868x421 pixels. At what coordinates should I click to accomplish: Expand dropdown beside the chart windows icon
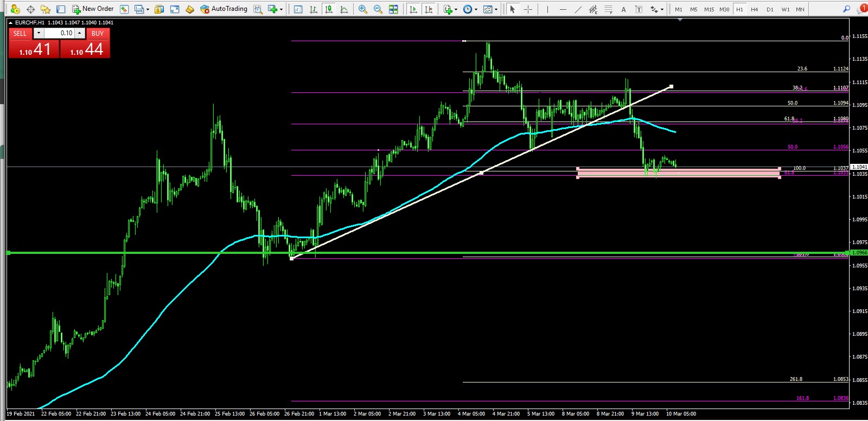pos(148,9)
